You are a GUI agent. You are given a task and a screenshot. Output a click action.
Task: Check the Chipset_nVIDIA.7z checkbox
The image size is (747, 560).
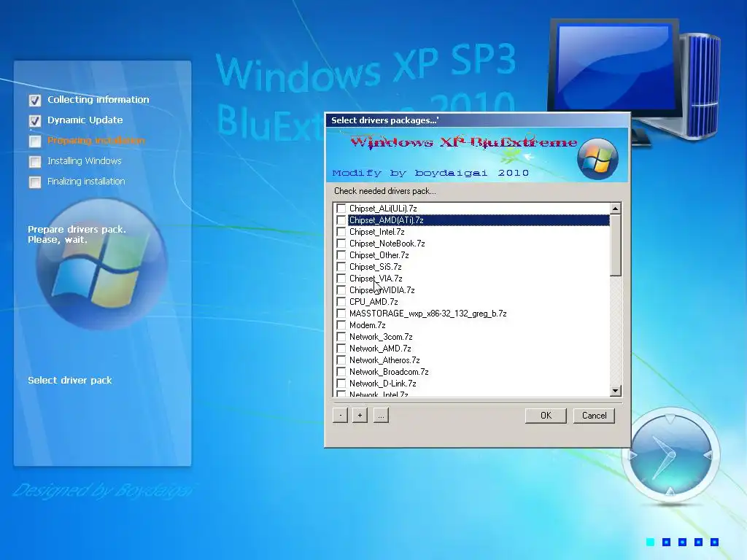click(341, 290)
